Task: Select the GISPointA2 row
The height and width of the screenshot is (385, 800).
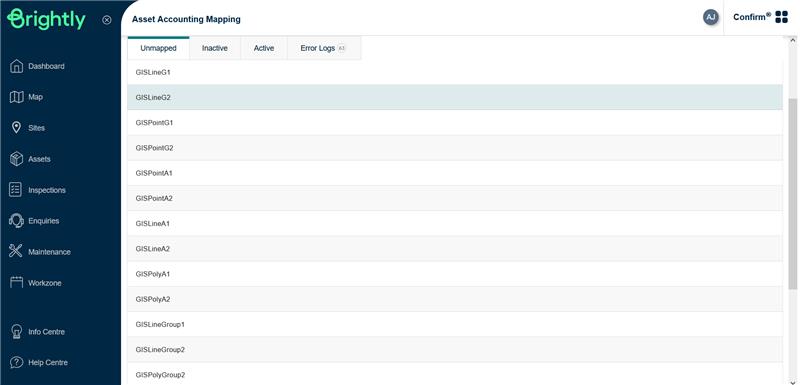Action: tap(455, 198)
